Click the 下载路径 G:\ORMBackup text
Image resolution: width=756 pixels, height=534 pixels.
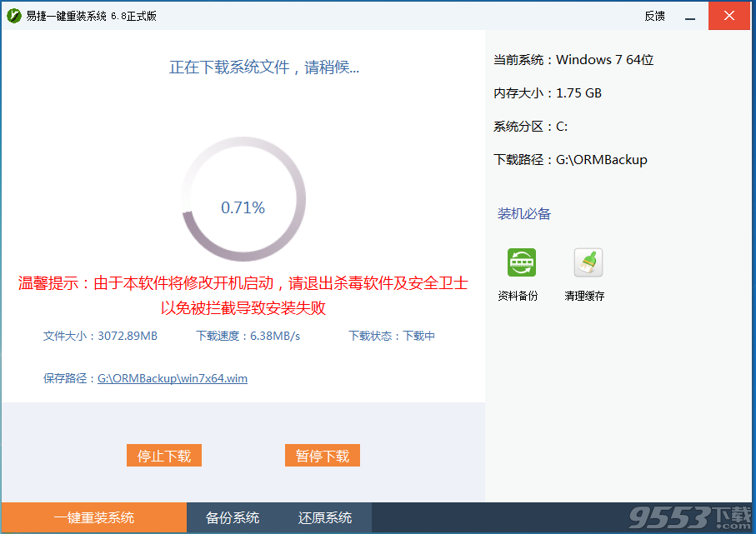coord(570,159)
